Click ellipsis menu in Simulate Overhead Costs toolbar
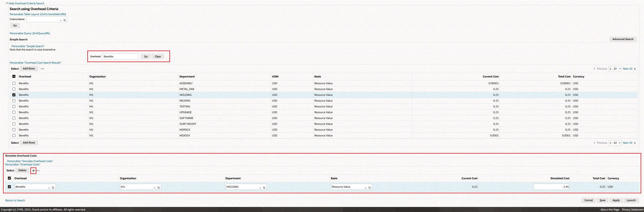Screen dimensions: 644x212 (x=38, y=170)
